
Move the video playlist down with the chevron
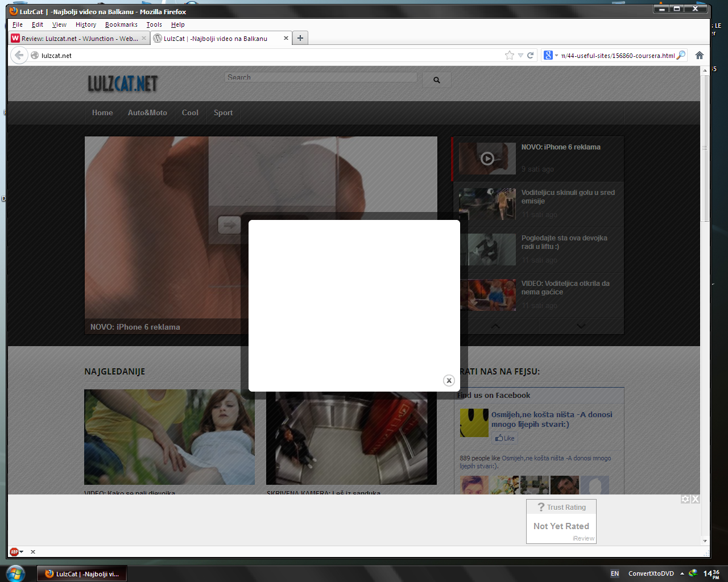(581, 326)
